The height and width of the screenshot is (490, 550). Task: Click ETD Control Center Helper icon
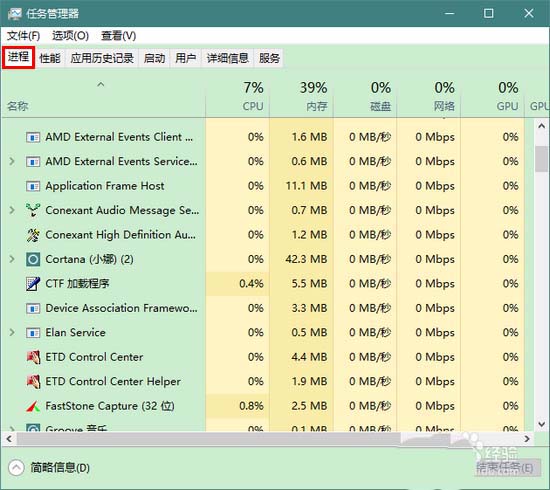[x=33, y=382]
